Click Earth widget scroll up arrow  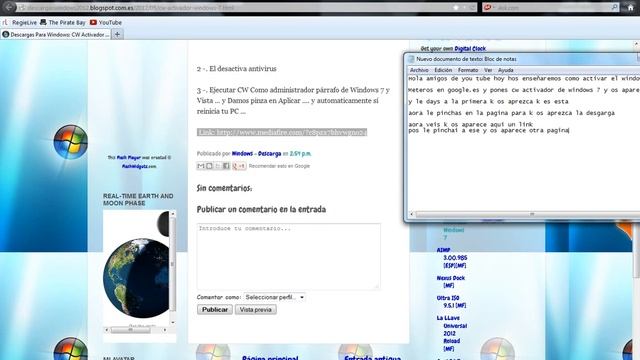pos(173,213)
